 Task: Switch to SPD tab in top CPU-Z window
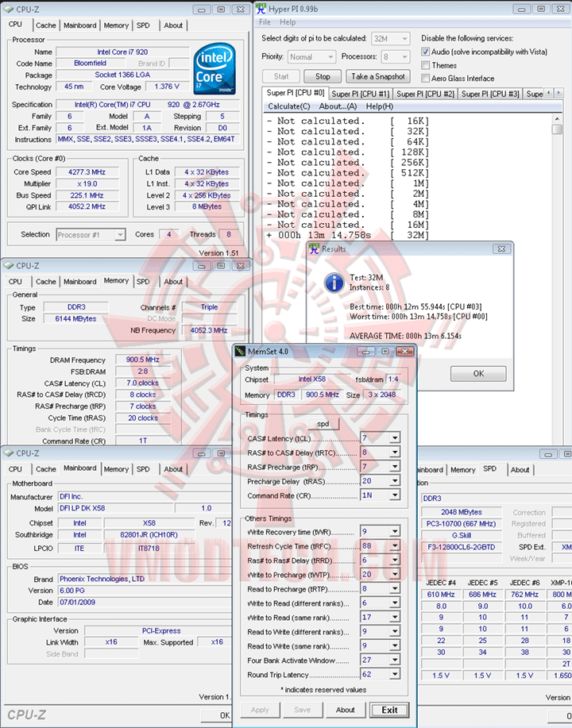143,25
